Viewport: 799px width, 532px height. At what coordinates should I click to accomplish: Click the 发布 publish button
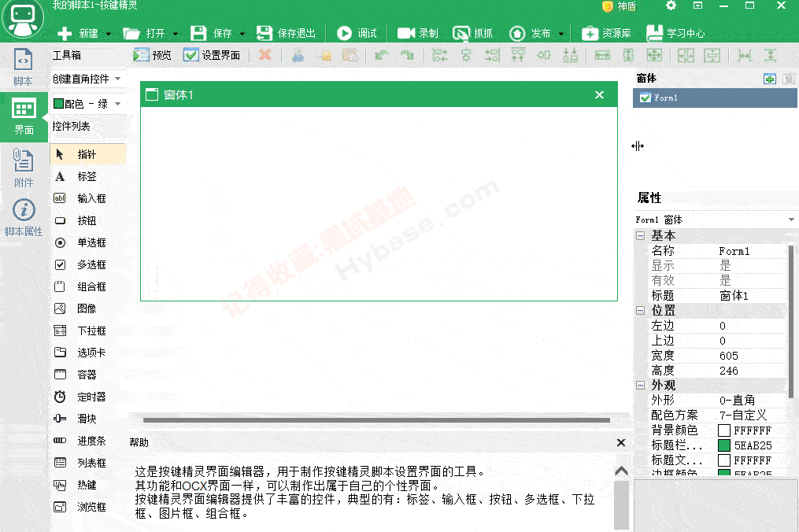tap(531, 33)
